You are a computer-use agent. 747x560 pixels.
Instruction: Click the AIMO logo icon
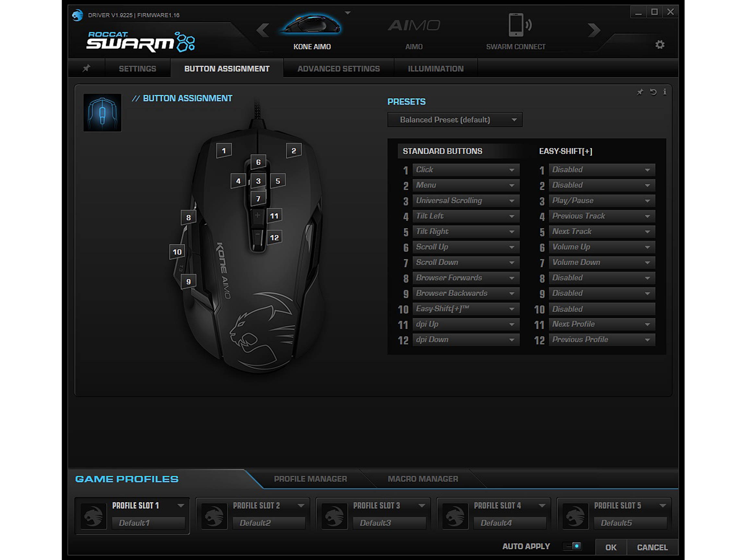coord(414,25)
